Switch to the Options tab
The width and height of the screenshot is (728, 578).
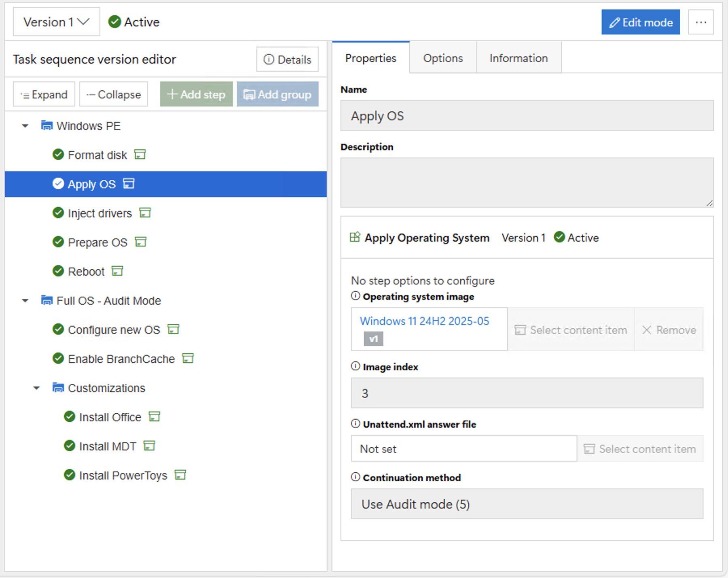[x=442, y=58]
